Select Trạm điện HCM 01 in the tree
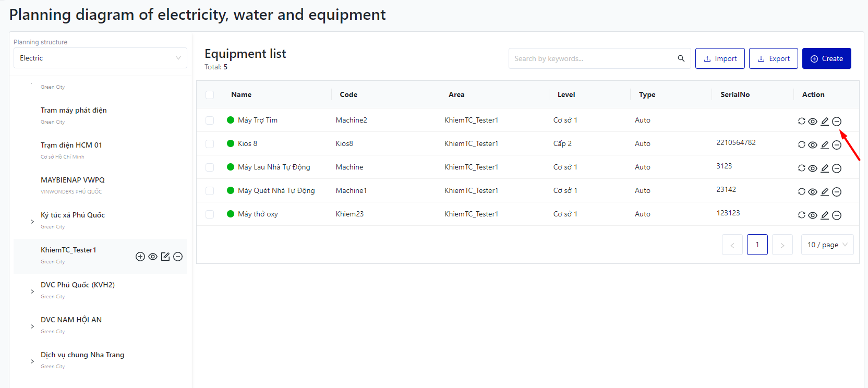The height and width of the screenshot is (388, 868). tap(71, 145)
